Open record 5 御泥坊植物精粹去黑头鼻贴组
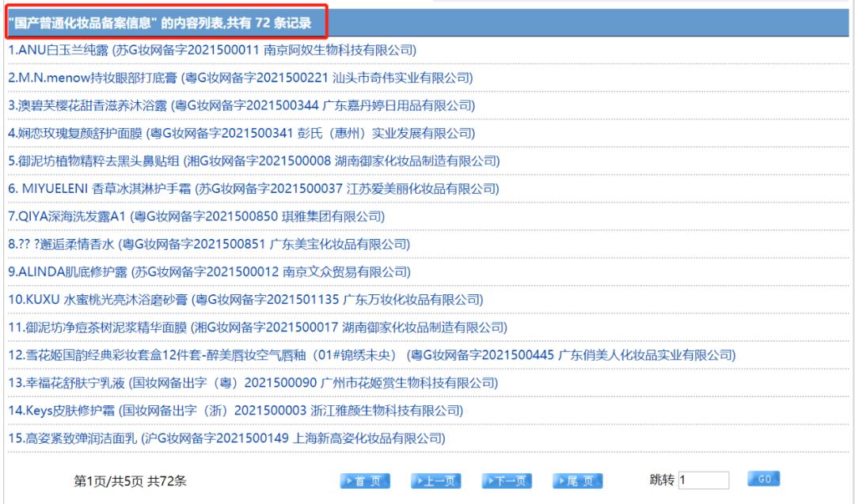855x504 pixels. click(254, 161)
